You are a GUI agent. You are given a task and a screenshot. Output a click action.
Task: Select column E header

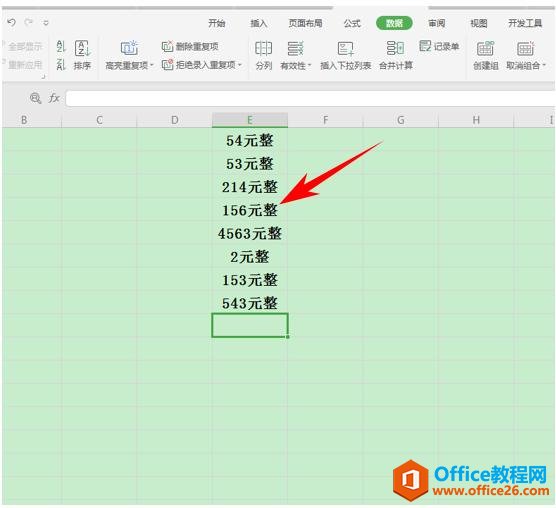(250, 120)
